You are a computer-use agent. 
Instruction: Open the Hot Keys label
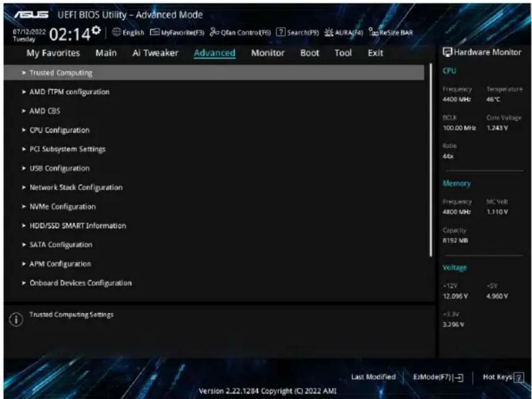tap(497, 377)
